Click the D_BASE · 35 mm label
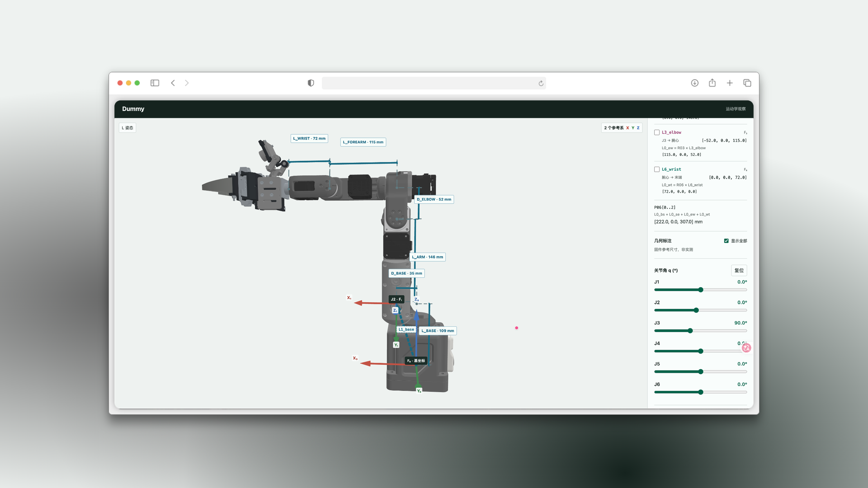868x488 pixels. [406, 273]
